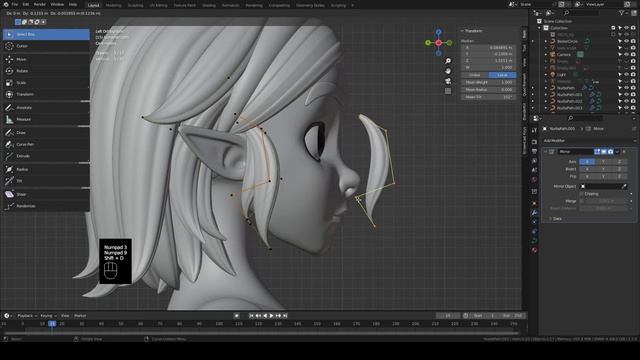Toggle camera view viewport icon
640x360 pixels.
[448, 81]
